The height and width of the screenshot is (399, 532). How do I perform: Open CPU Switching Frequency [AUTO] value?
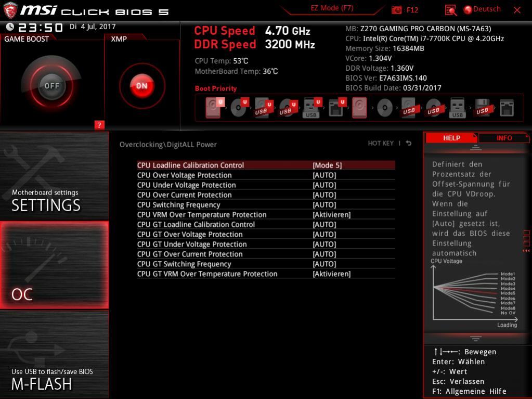pyautogui.click(x=325, y=204)
